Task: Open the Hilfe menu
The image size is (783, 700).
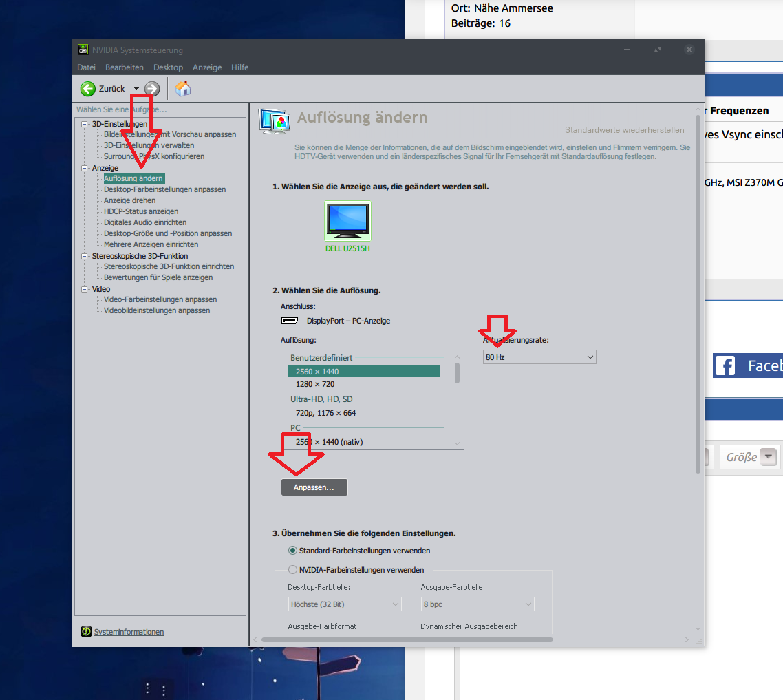Action: coord(239,67)
